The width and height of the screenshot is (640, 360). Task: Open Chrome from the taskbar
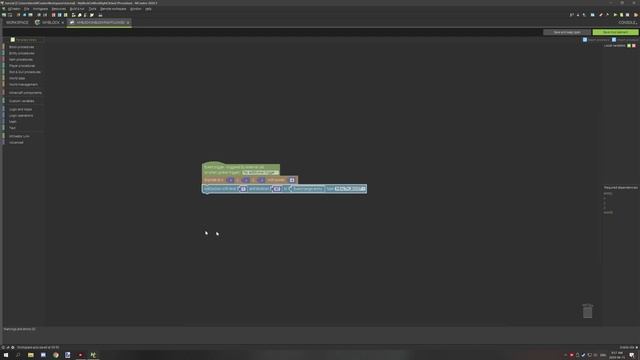click(x=56, y=355)
